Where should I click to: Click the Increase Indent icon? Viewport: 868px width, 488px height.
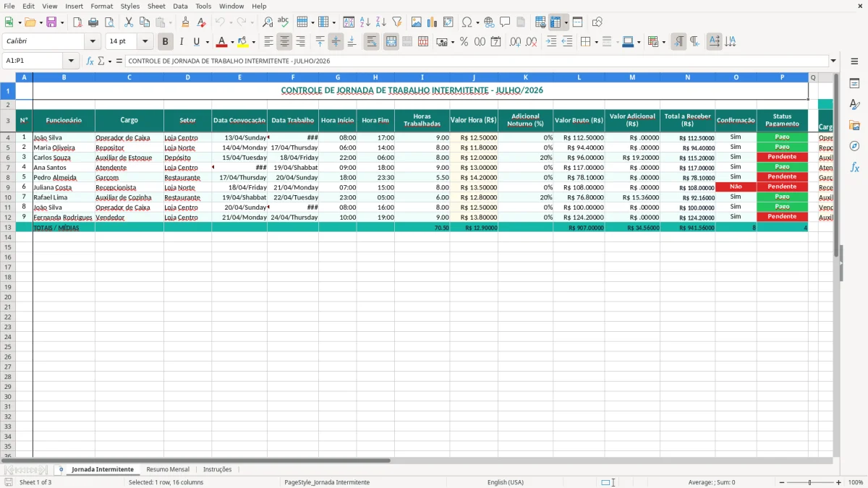pos(551,42)
